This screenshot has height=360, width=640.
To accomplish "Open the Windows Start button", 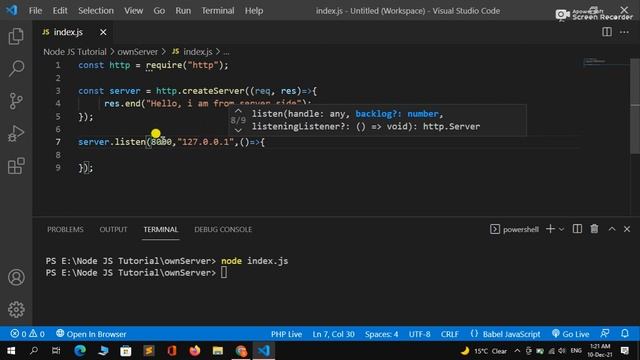I will 11,351.
